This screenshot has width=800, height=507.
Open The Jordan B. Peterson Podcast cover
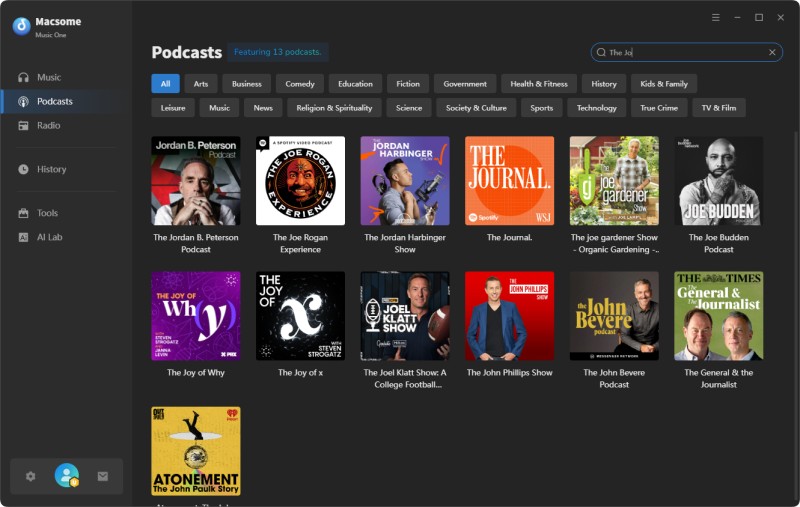point(196,181)
